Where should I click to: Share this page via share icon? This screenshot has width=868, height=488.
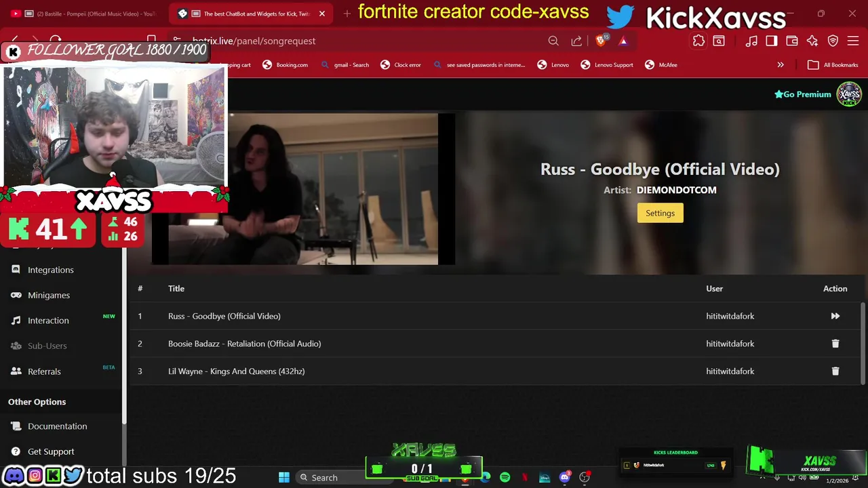pos(576,41)
